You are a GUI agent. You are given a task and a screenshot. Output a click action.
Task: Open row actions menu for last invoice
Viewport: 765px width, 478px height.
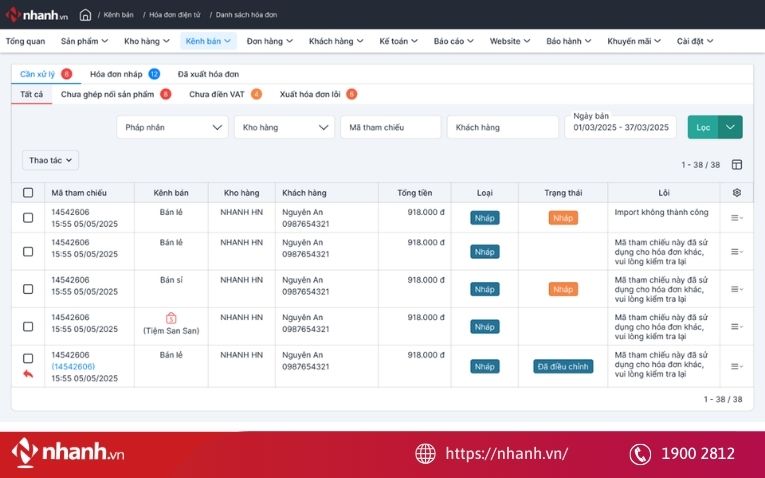tap(737, 367)
